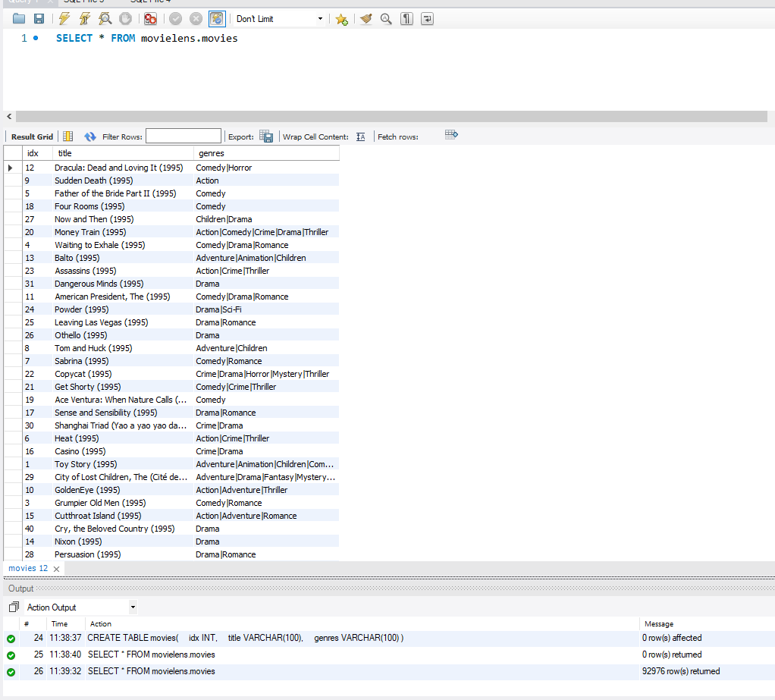Execute statement under cursor lightning icon
Image resolution: width=775 pixels, height=700 pixels.
coord(84,19)
